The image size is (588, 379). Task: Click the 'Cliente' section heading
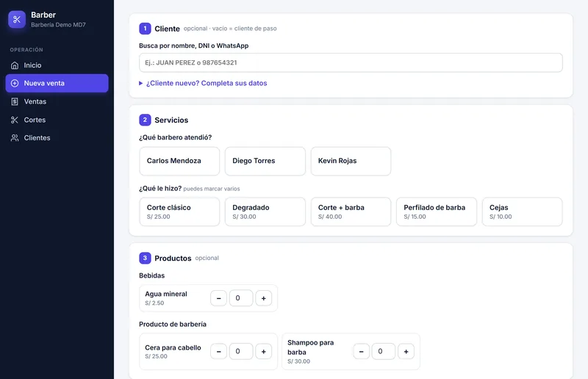[x=168, y=29]
